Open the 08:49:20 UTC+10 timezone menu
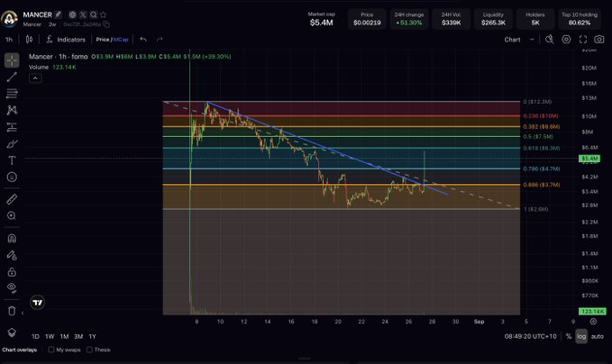 [530, 336]
